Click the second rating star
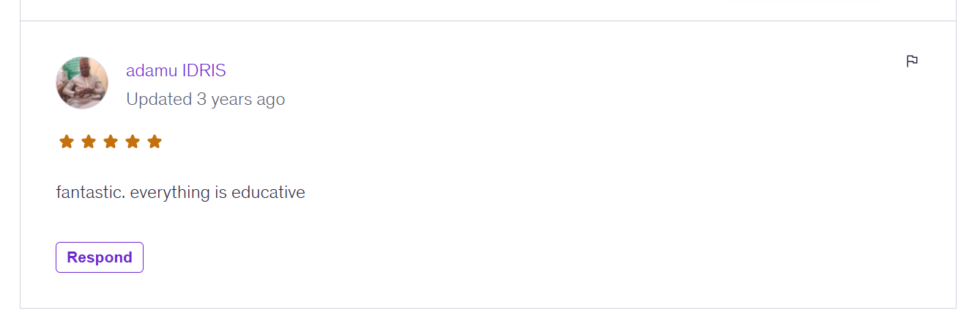This screenshot has height=327, width=980. pos(89,142)
